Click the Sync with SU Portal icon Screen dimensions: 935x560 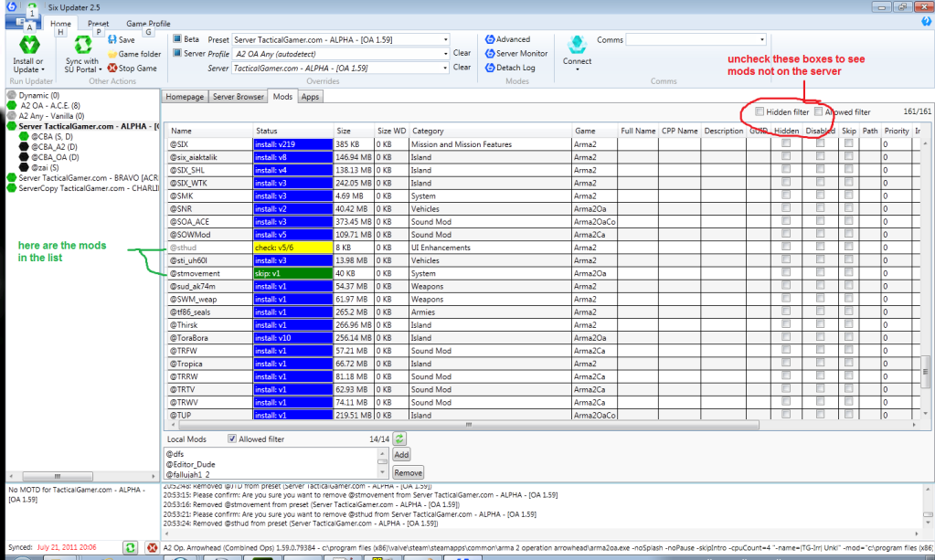[x=83, y=46]
